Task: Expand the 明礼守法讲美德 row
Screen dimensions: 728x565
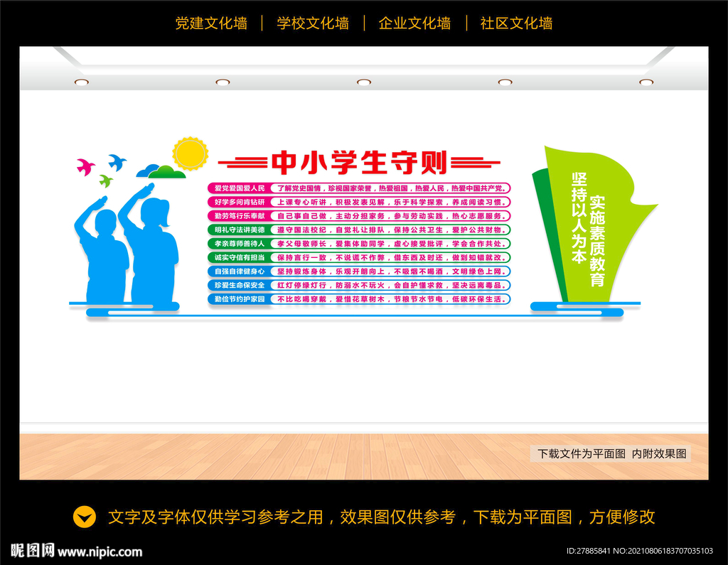Action: (x=237, y=230)
